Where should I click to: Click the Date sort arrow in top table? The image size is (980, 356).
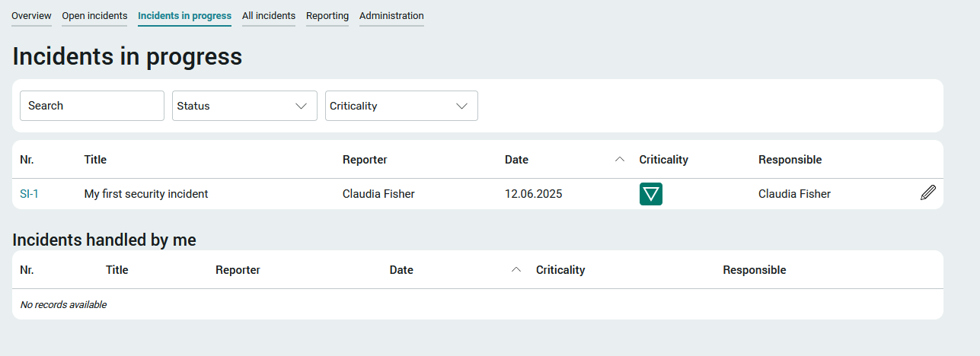tap(620, 160)
